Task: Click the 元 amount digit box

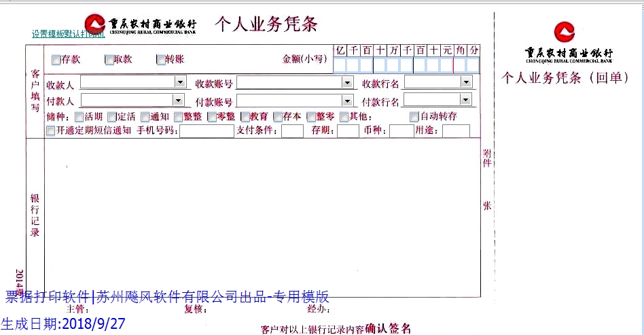Action: [x=446, y=65]
